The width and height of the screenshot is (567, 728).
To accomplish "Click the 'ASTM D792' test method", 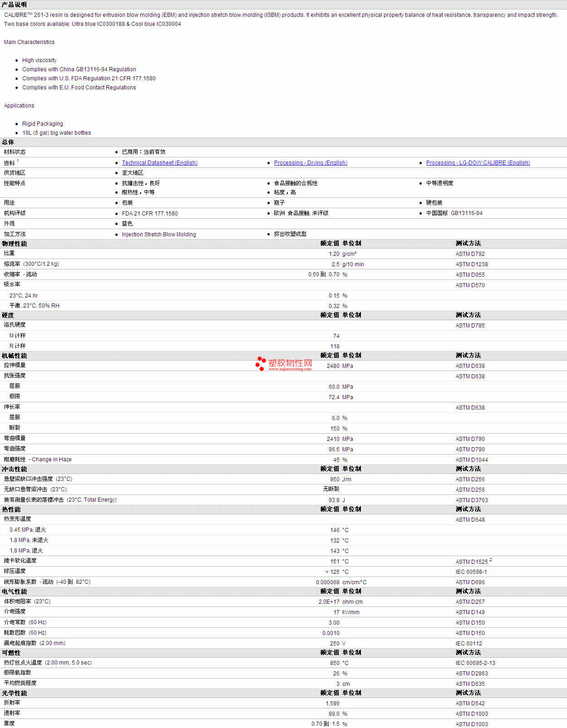I will [470, 254].
